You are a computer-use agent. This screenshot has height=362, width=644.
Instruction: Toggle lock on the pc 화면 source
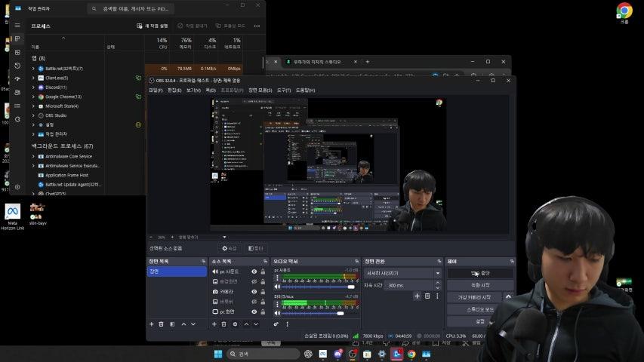tap(263, 311)
